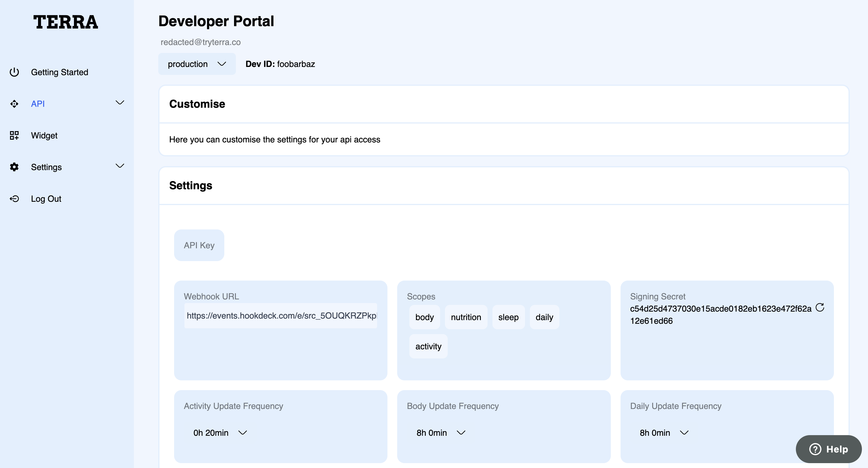Viewport: 868px width, 468px height.
Task: Expand the API sidebar section chevron
Action: [120, 103]
